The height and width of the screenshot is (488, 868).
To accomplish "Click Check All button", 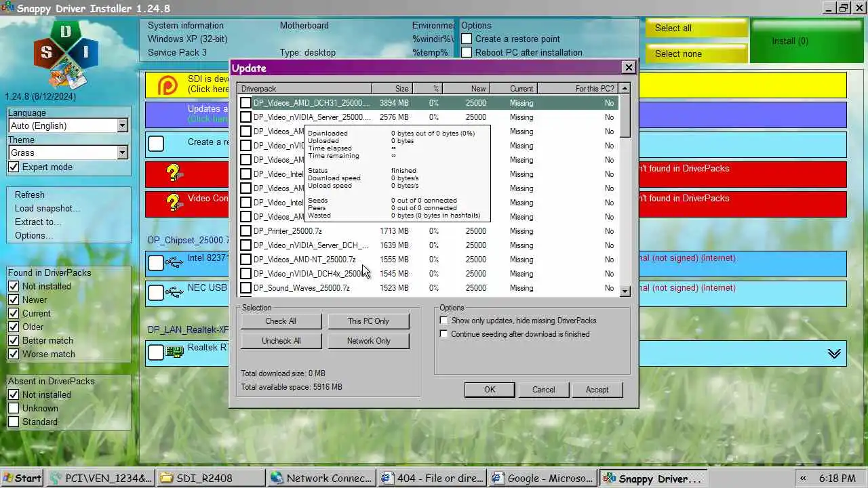I will click(281, 321).
